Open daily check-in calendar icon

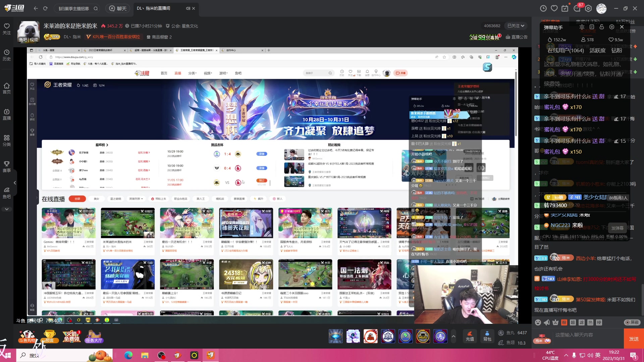565,8
